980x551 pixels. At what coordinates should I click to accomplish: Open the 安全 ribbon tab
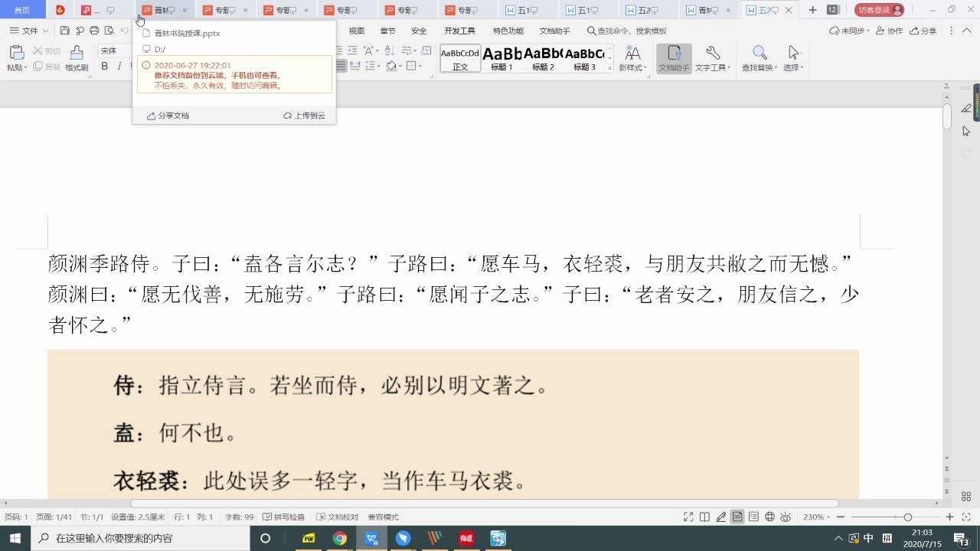(x=419, y=31)
